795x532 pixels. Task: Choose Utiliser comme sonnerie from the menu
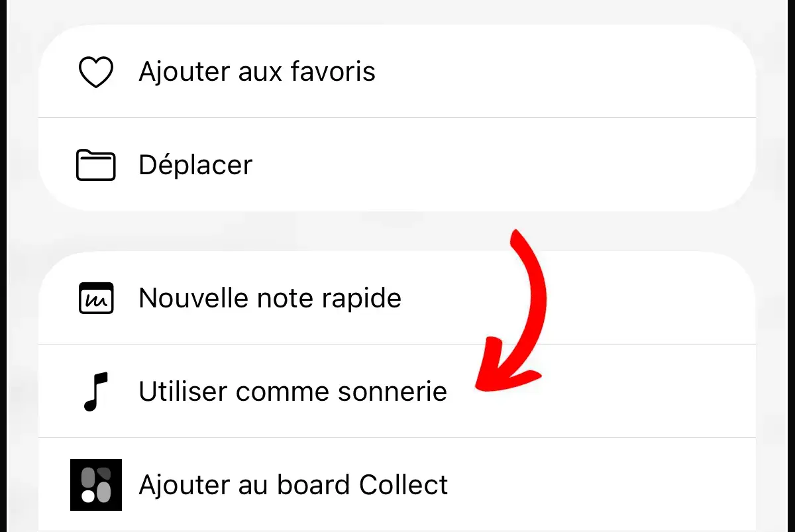tap(292, 391)
